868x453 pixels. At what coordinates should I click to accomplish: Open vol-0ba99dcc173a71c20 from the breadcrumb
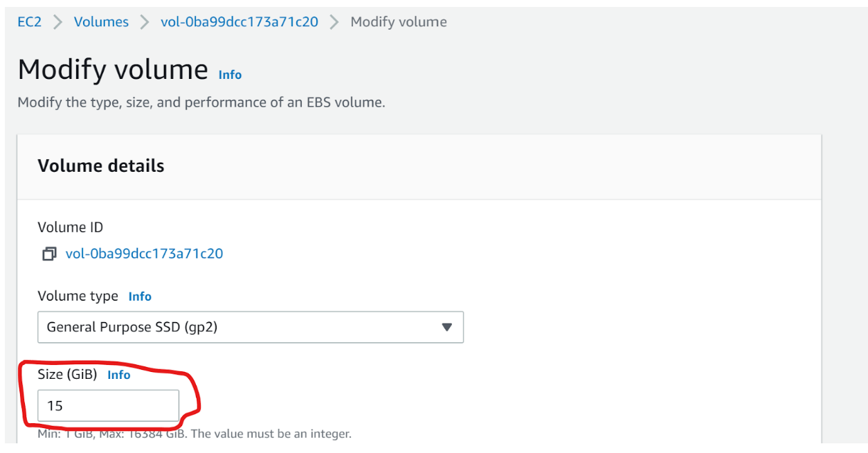click(238, 21)
